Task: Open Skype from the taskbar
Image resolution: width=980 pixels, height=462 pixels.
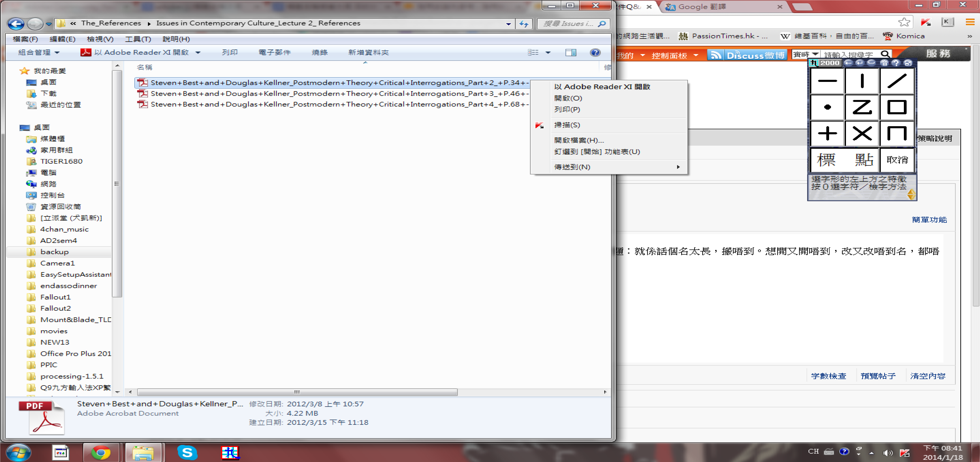Action: [187, 453]
